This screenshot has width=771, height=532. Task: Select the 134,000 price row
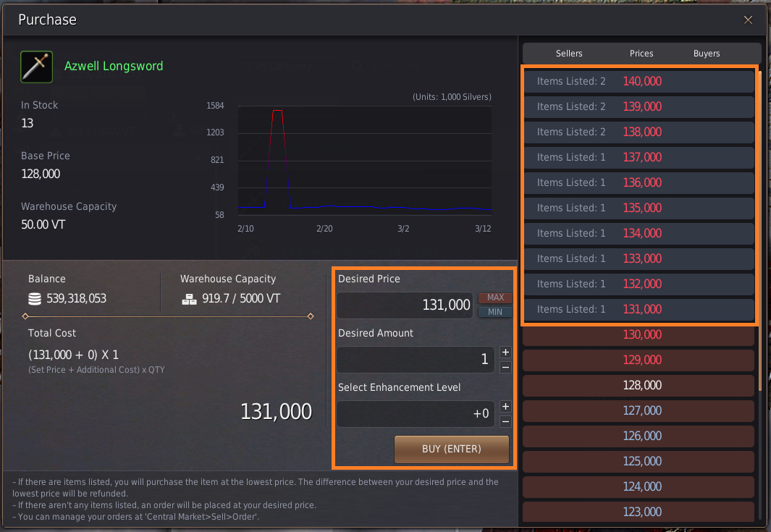click(639, 233)
